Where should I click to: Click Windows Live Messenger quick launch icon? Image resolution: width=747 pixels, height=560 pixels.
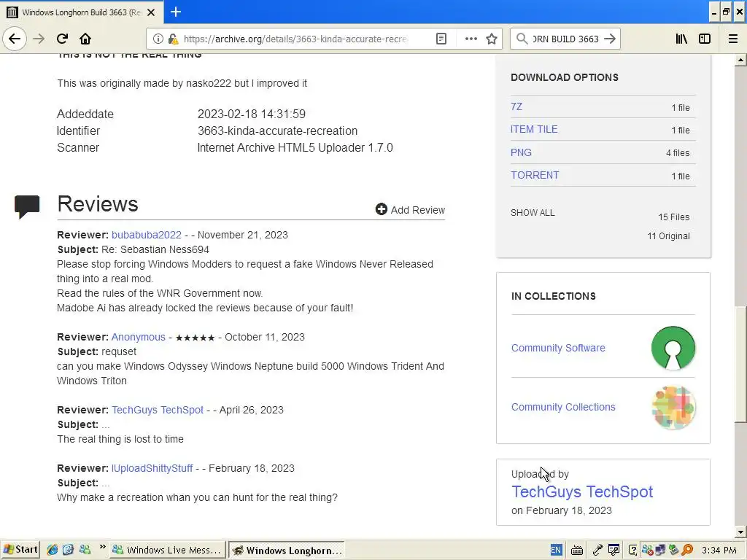(85, 550)
